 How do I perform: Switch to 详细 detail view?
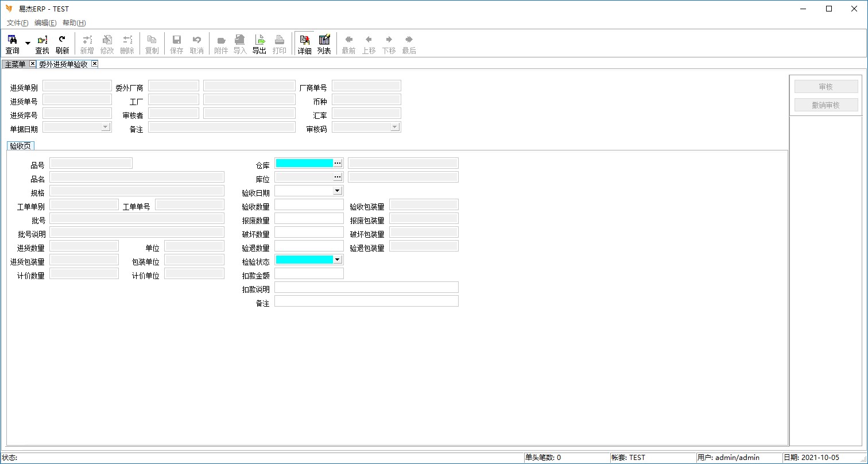tap(304, 44)
